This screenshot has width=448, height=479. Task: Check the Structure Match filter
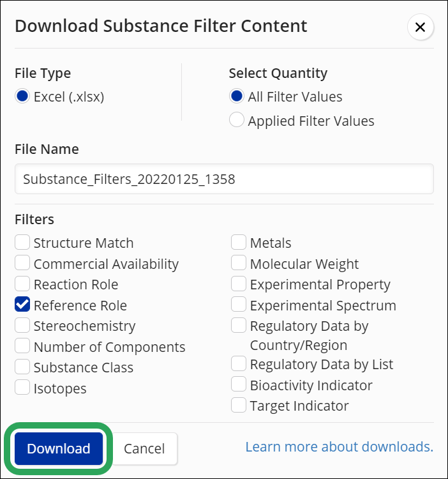22,243
